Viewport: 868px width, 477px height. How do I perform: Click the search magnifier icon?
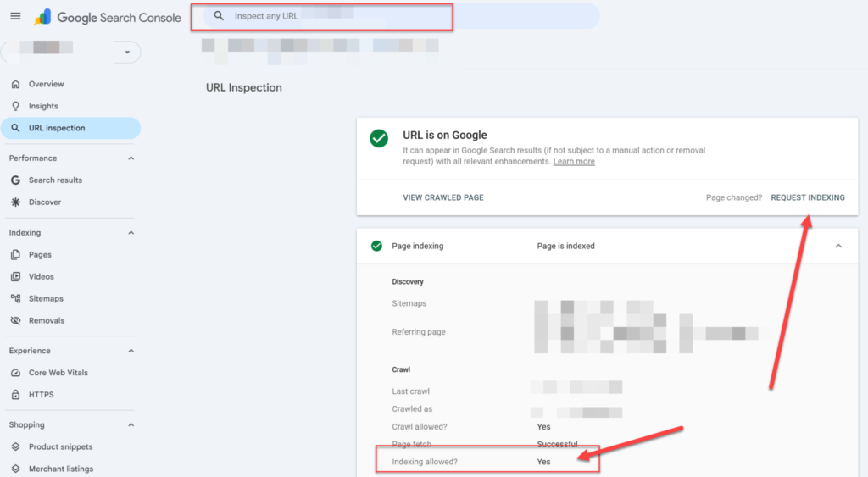(219, 16)
